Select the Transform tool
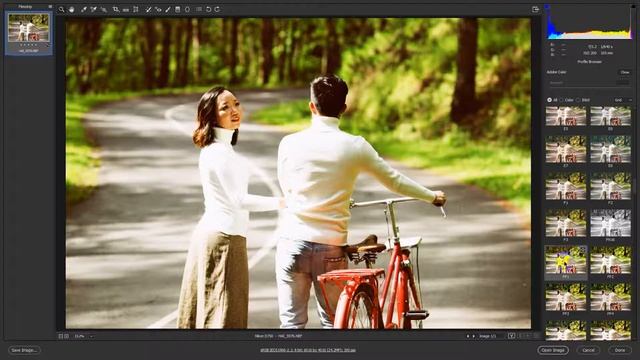Screen dimensions: 640x360 136,9
